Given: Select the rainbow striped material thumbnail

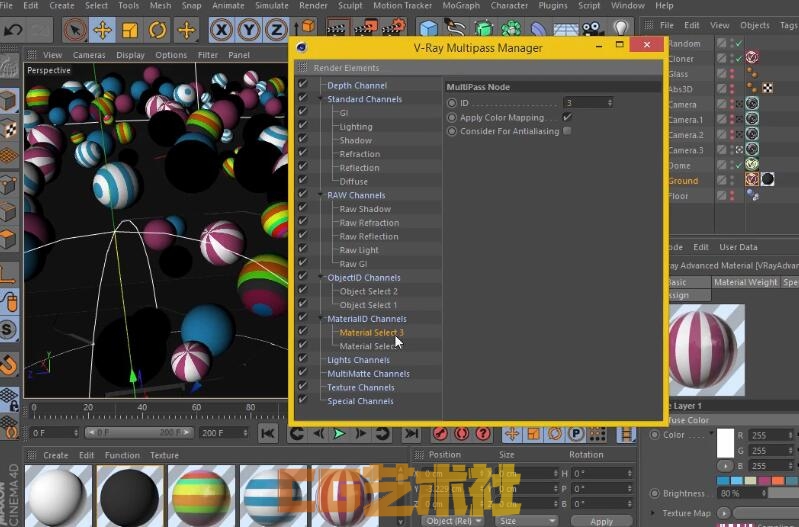Looking at the screenshot, I should [x=201, y=496].
